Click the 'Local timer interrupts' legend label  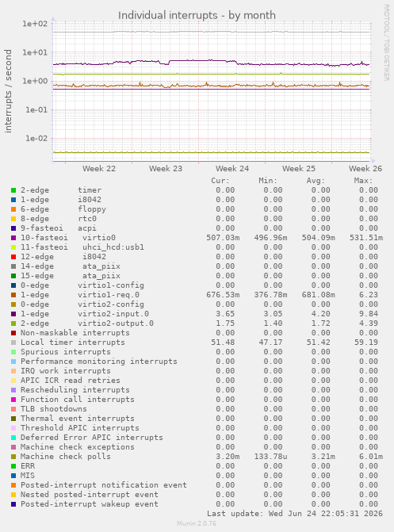(x=73, y=343)
